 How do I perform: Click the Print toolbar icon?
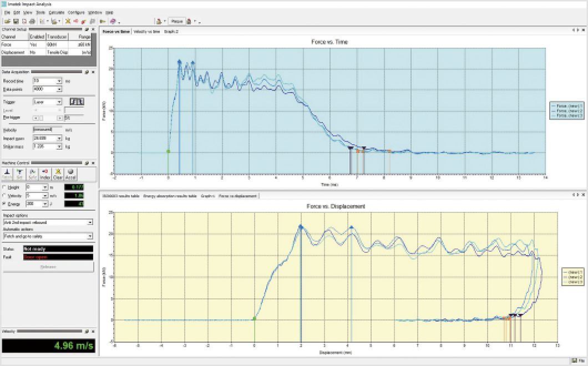(32, 21)
